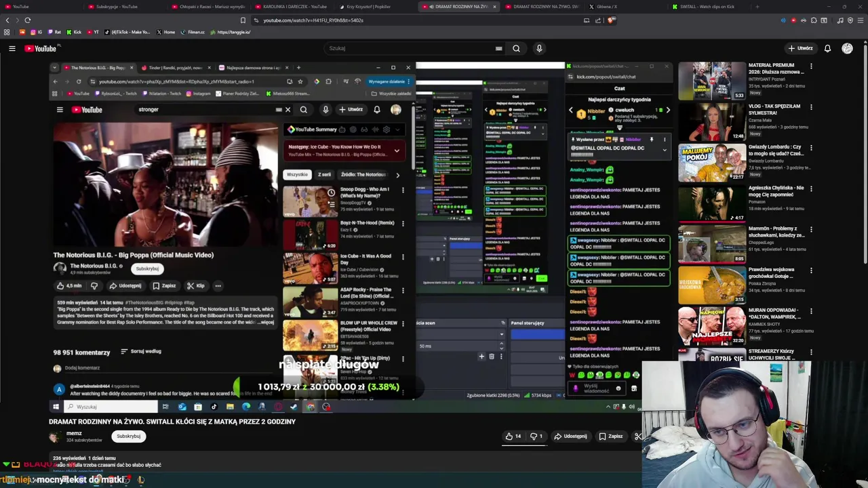Screen dimensions: 868x488
Task: Open options for Snoop Dogg - Who Am I
Action: (x=403, y=190)
